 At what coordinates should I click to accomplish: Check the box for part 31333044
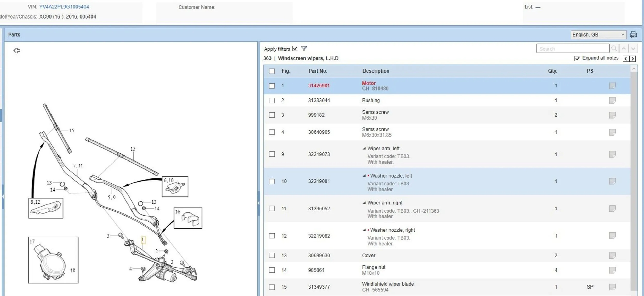click(x=272, y=101)
